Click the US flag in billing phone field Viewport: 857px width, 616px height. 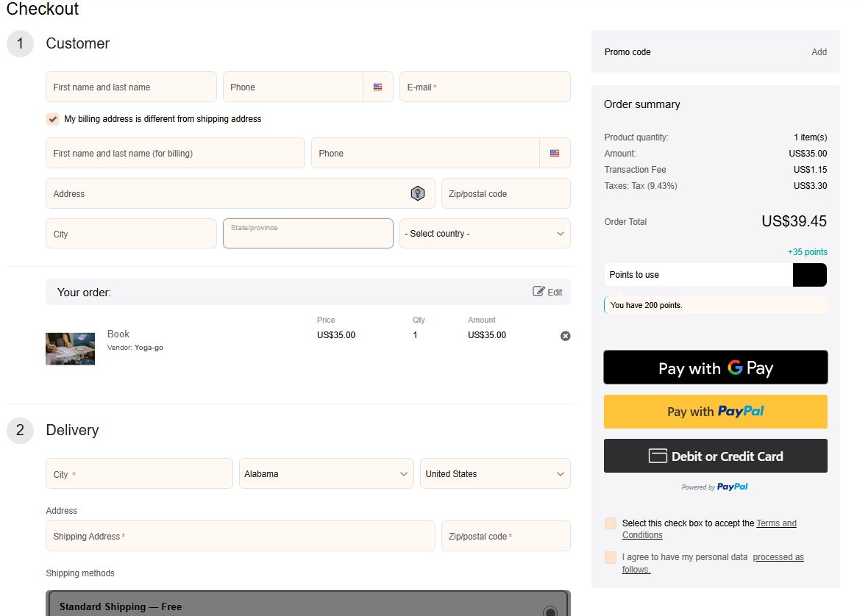click(554, 153)
